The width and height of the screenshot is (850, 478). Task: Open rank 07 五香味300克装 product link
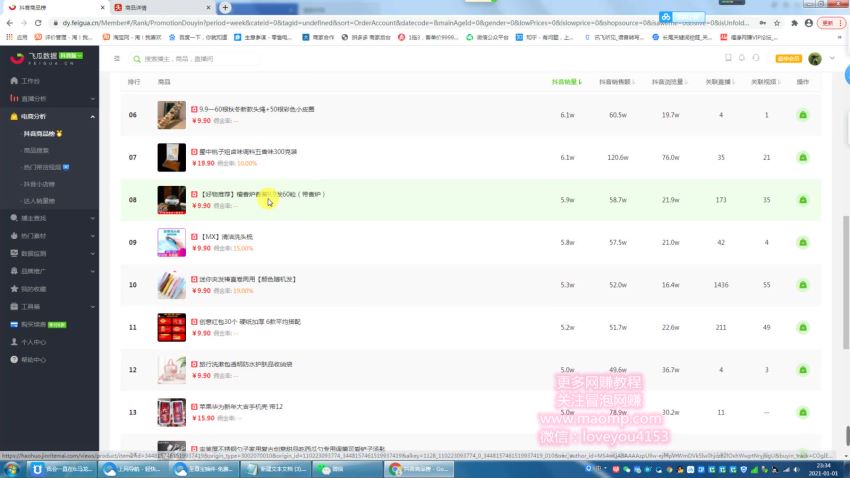248,152
